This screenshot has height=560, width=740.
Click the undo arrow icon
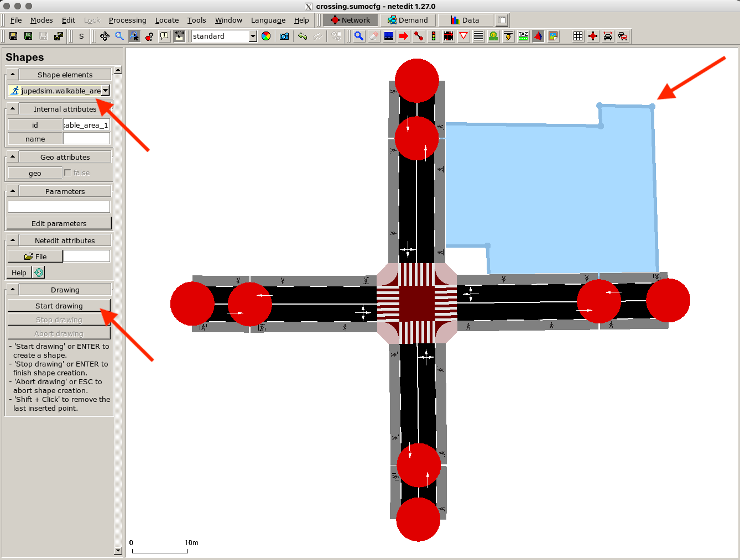click(x=303, y=36)
